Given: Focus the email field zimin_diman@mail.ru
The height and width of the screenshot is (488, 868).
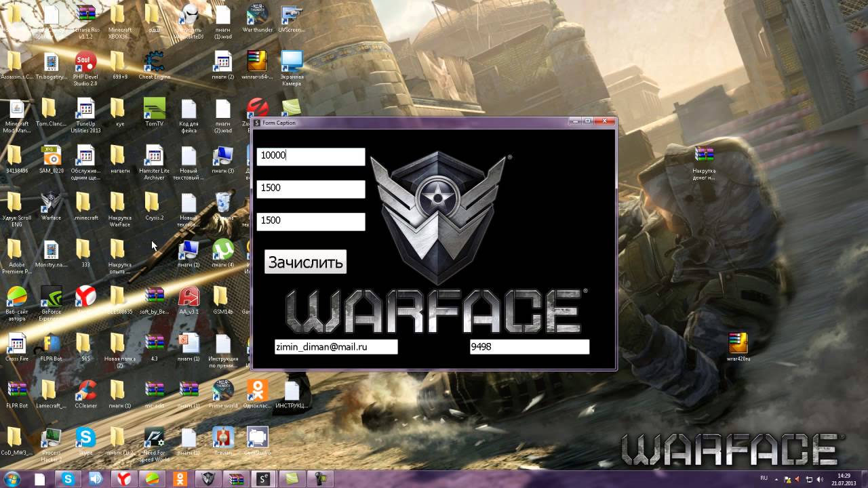Looking at the screenshot, I should 336,347.
